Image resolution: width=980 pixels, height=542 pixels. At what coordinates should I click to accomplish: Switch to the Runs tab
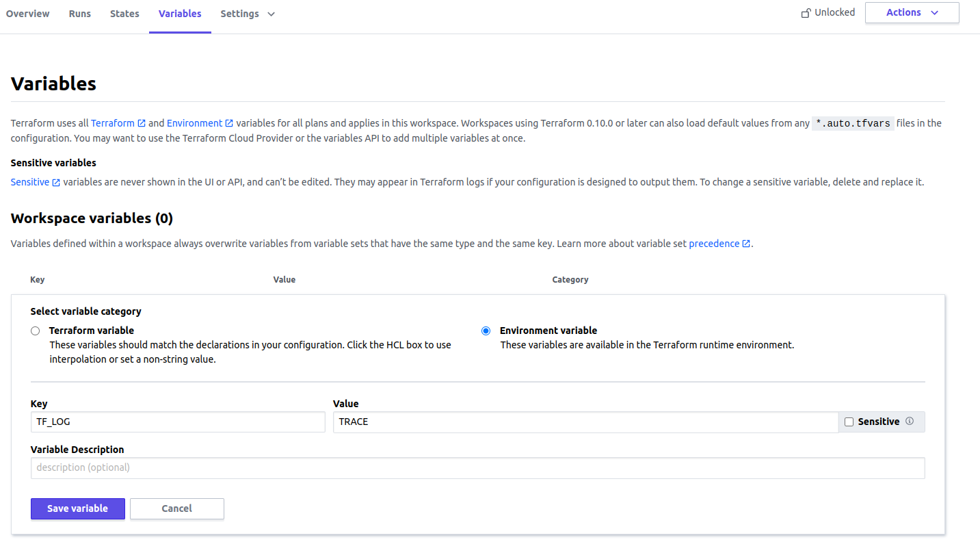point(79,13)
